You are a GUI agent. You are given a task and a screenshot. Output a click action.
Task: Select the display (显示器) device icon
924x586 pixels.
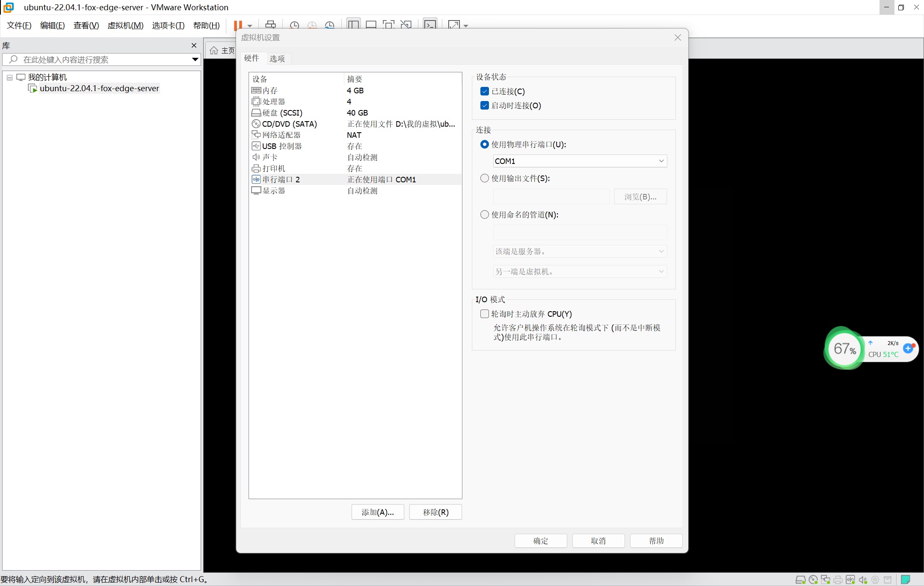coord(256,190)
